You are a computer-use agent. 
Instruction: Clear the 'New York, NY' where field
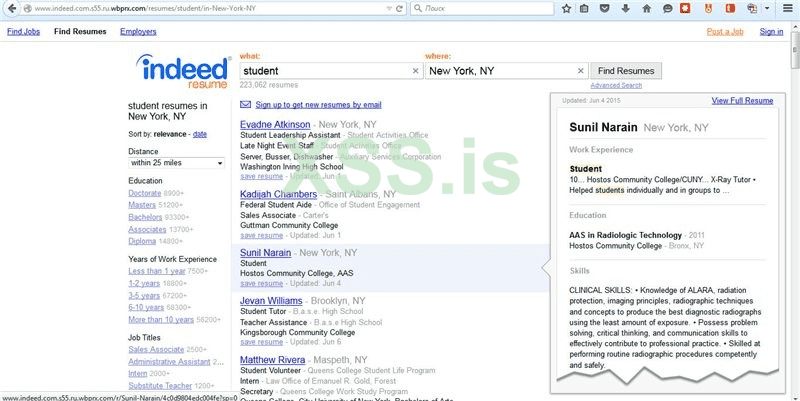[581, 71]
